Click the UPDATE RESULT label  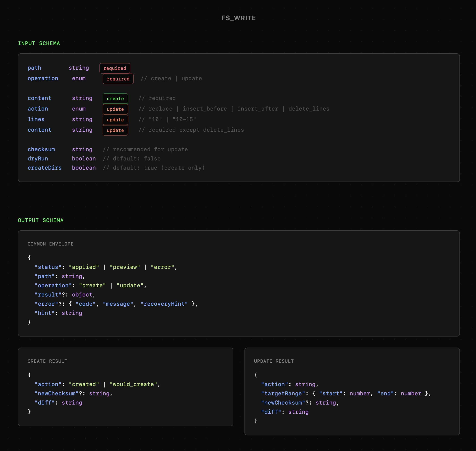point(274,361)
